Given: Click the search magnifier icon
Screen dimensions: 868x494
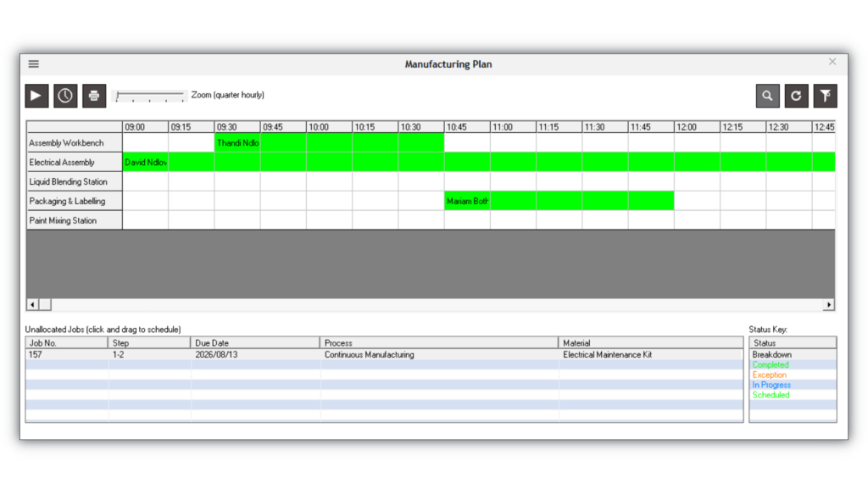Looking at the screenshot, I should point(768,96).
